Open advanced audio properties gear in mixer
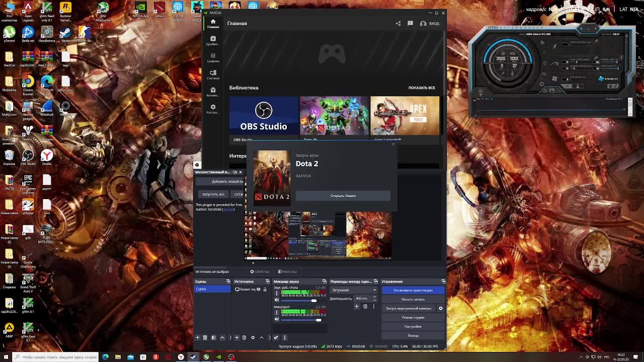Viewport: 644px width, 362px height. click(276, 337)
